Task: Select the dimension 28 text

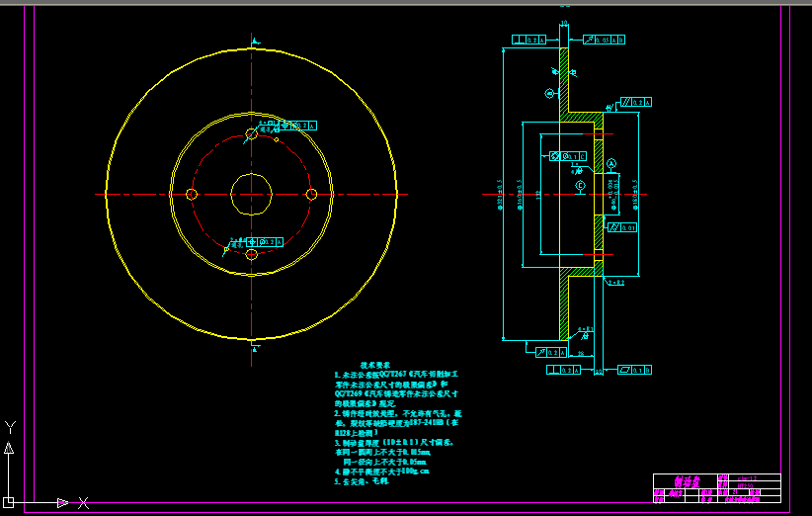Action: 581,354
